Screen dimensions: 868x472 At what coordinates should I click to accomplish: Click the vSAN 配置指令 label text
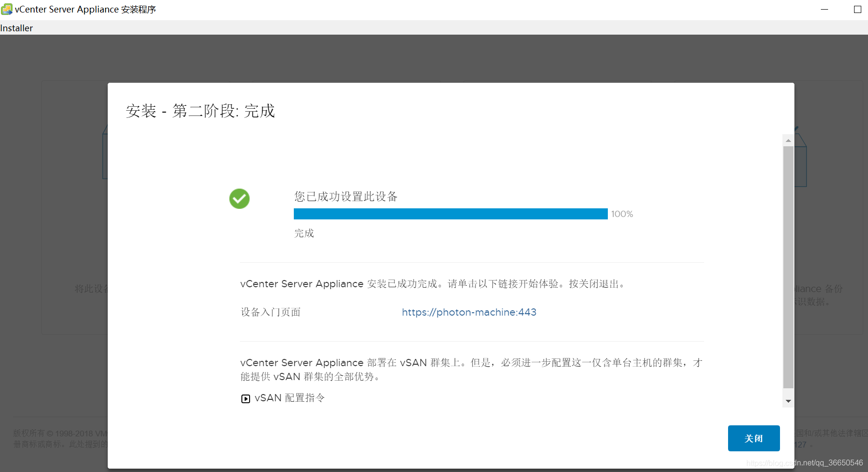[289, 398]
